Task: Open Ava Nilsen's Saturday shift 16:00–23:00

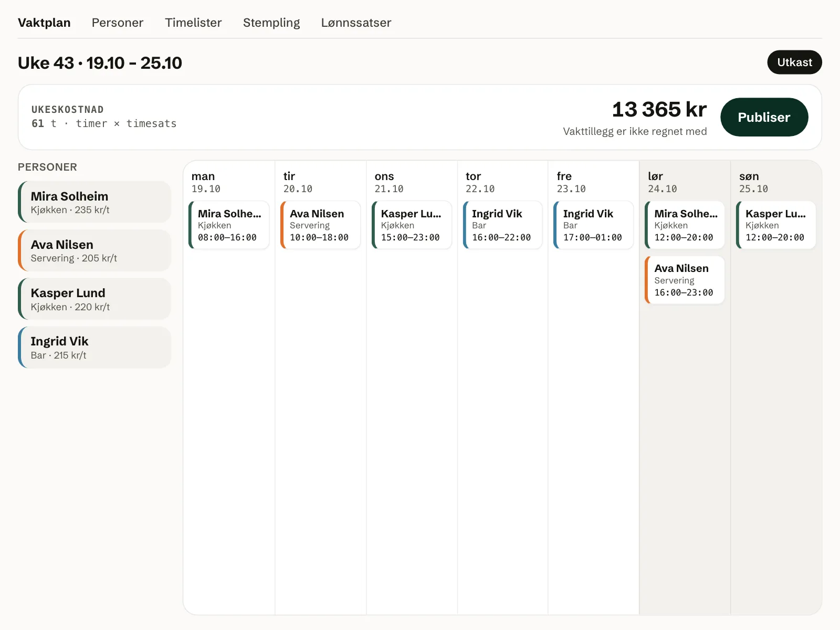Action: point(685,280)
